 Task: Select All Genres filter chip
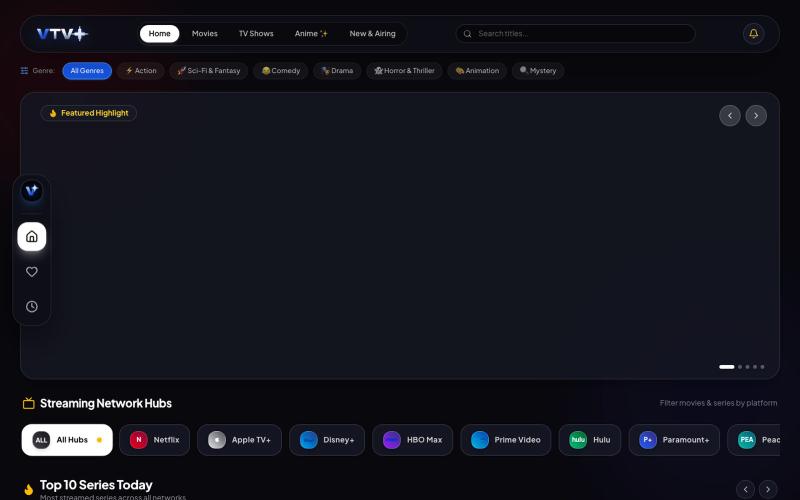87,71
